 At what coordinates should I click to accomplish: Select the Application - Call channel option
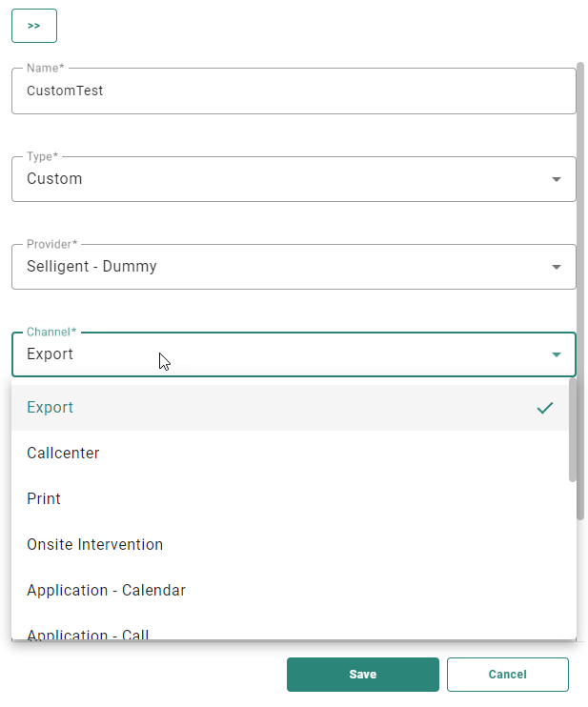click(89, 634)
